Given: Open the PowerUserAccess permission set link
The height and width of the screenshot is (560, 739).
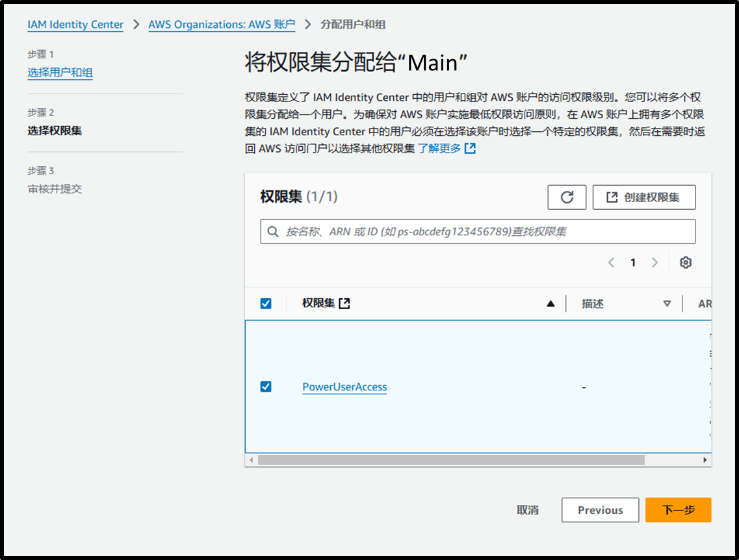Looking at the screenshot, I should point(344,387).
